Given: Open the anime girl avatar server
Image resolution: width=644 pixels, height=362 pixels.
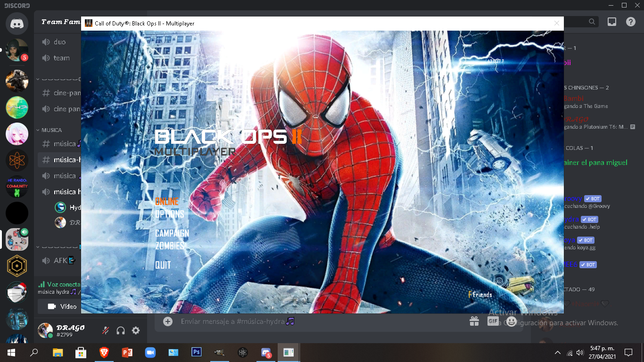Looking at the screenshot, I should click(17, 134).
